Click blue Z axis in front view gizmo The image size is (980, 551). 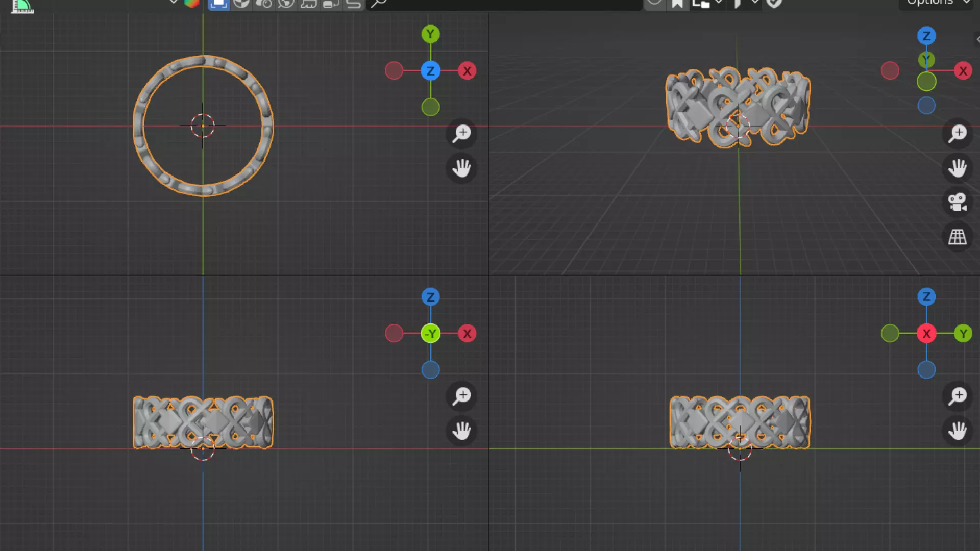(430, 297)
